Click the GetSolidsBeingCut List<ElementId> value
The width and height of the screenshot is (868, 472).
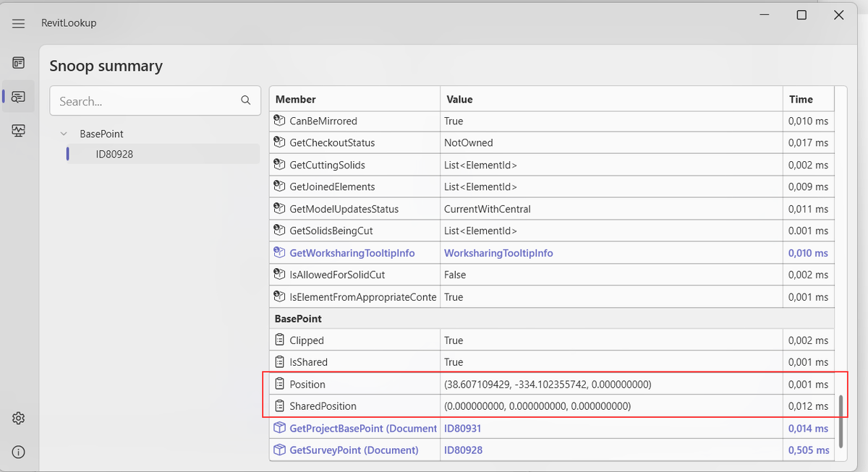pos(480,231)
